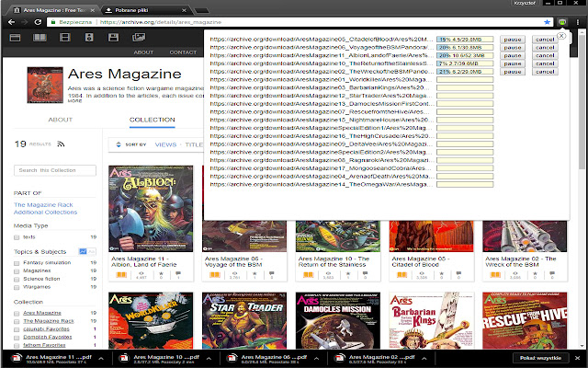Image resolution: width=588 pixels, height=368 pixels.
Task: Check The Magazine Rack collection checkbox
Action: click(17, 322)
